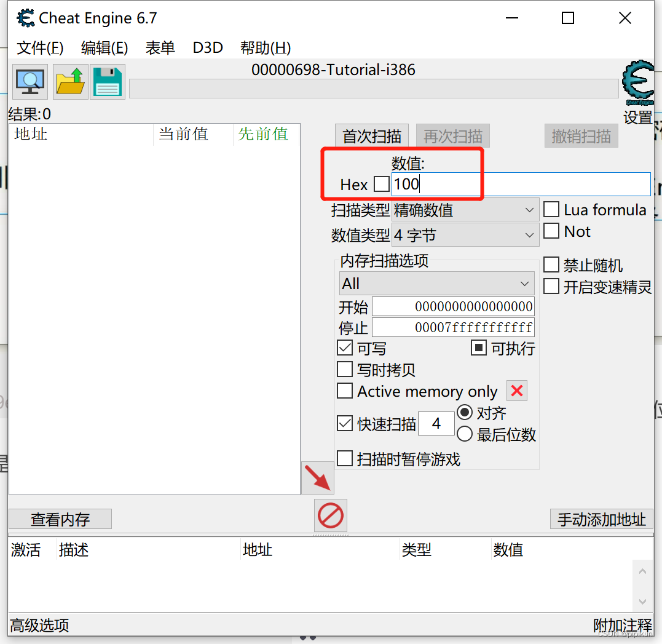This screenshot has width=662, height=644.
Task: Expand 扫描类型 精确数值 dropdown
Action: point(465,210)
